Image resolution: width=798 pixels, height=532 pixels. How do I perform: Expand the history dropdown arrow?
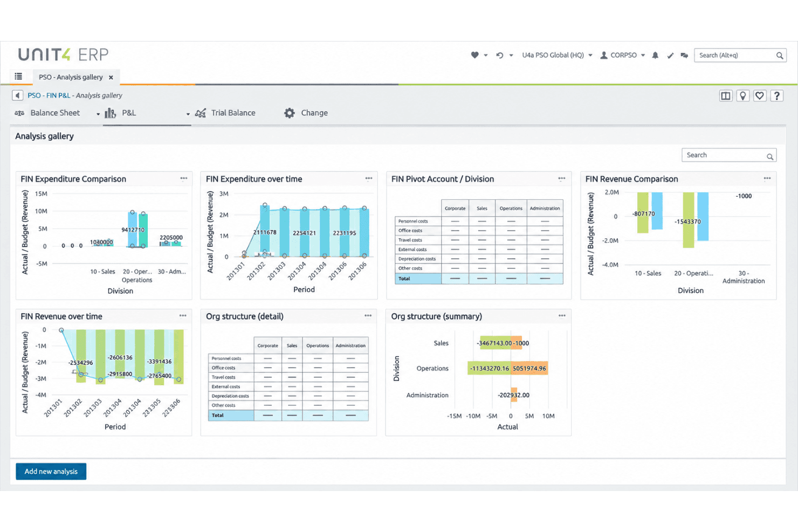(511, 56)
